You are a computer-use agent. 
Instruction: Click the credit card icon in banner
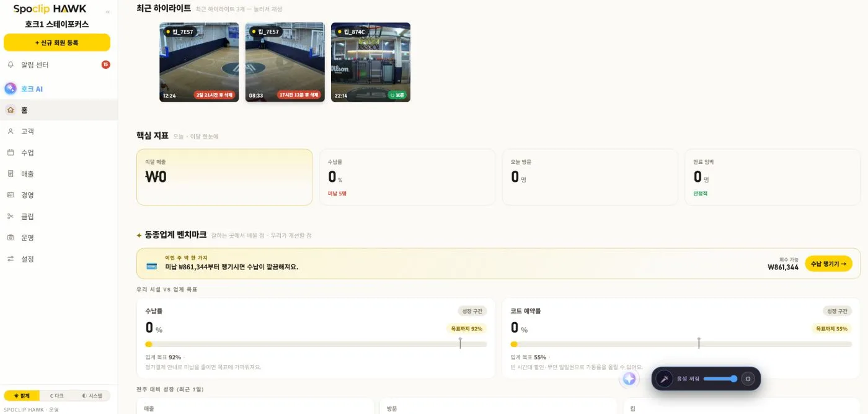[151, 266]
